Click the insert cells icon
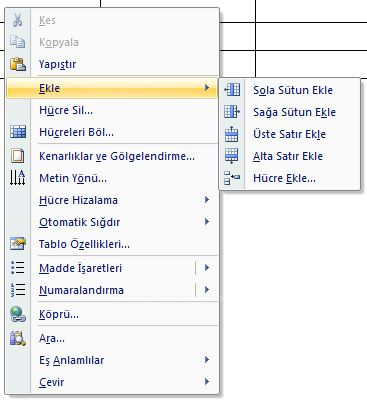The width and height of the screenshot is (367, 403). 232,178
